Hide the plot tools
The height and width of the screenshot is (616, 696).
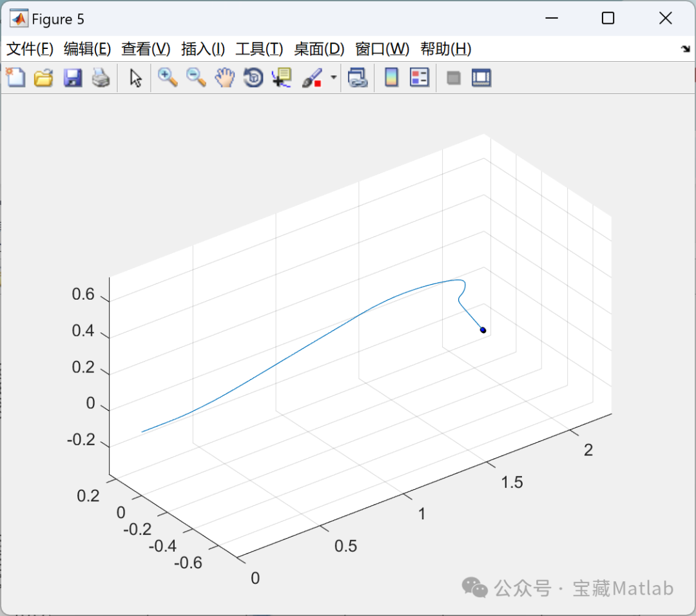[453, 77]
